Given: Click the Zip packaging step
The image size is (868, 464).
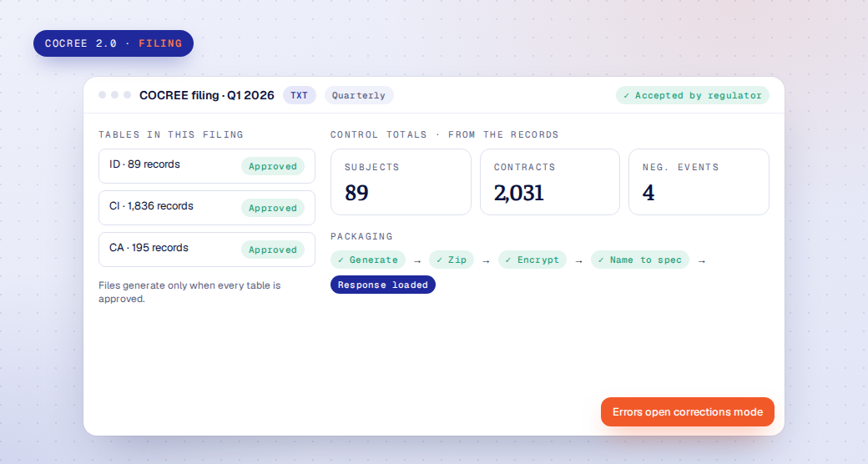Looking at the screenshot, I should (x=452, y=260).
